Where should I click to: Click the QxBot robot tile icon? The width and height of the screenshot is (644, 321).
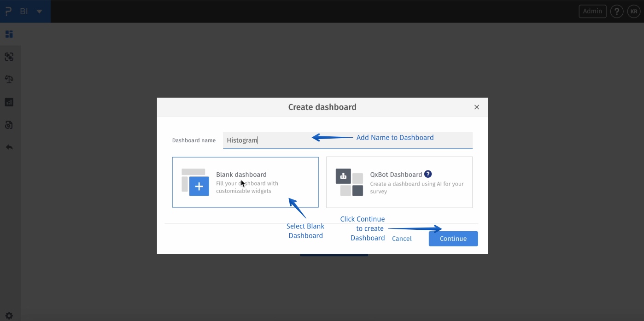343,176
